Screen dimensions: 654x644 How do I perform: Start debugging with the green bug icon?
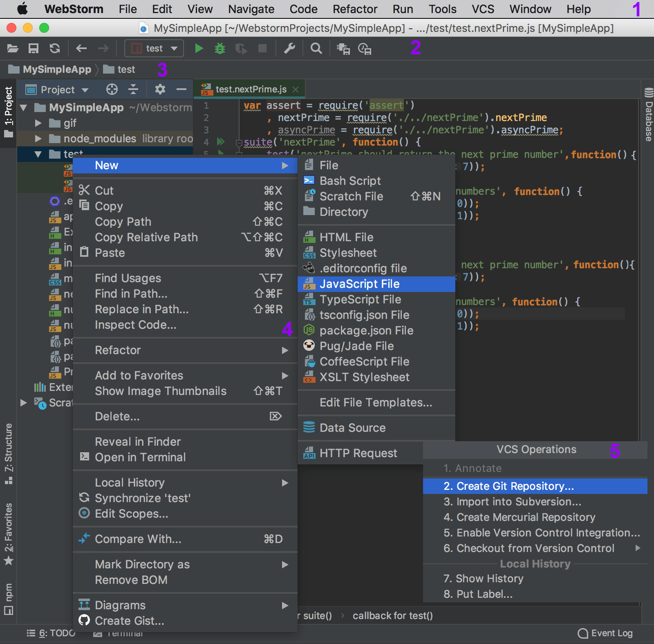point(220,49)
